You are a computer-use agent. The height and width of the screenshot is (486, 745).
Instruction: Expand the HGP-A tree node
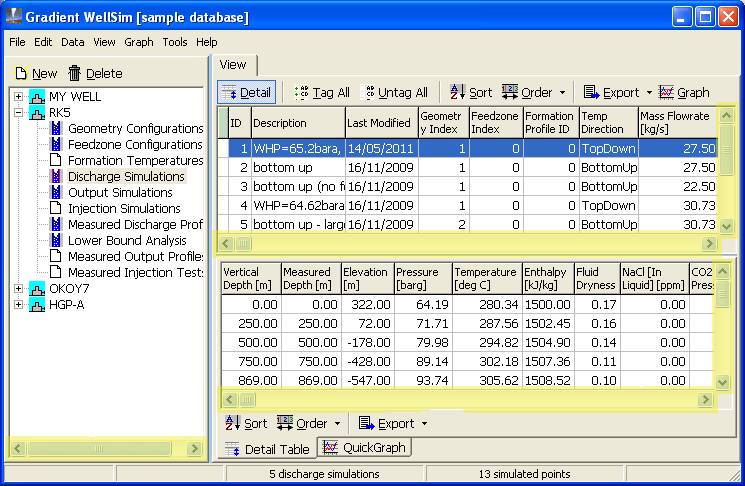(x=18, y=305)
